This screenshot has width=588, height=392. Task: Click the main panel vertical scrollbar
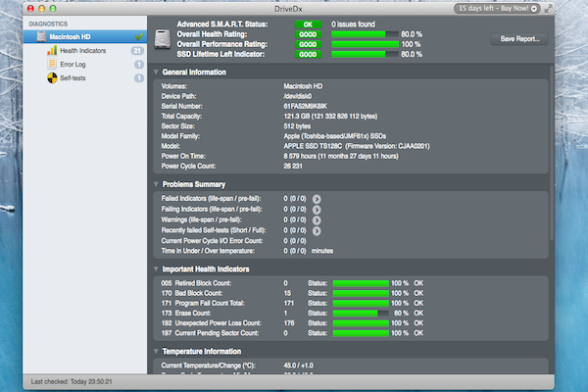pos(551,154)
